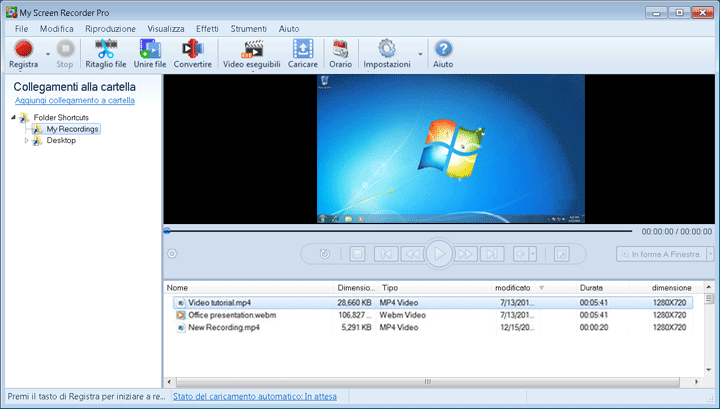Expand the Desktop folder tree node
Screen dimensions: 720x409
(x=27, y=141)
